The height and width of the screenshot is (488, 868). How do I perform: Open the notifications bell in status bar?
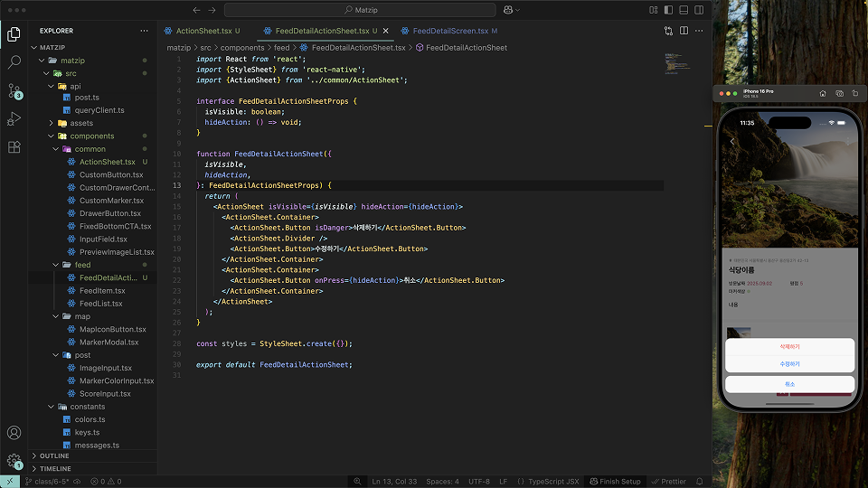[x=700, y=482]
